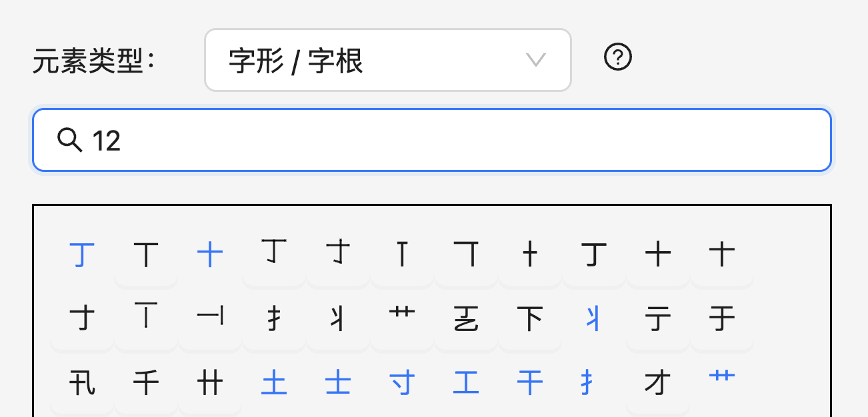The image size is (868, 417).
Task: Pick the 下 character
Action: pyautogui.click(x=530, y=319)
